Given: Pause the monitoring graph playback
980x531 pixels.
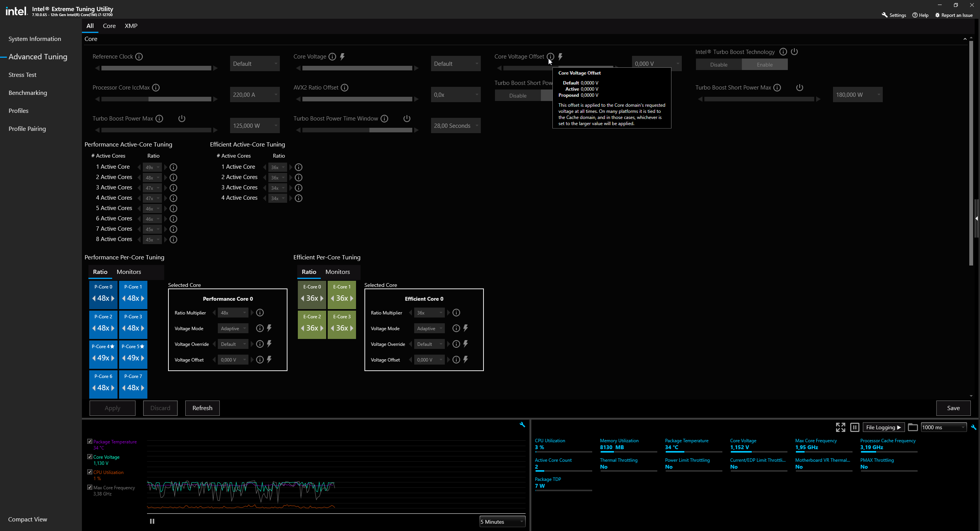Looking at the screenshot, I should coord(152,521).
